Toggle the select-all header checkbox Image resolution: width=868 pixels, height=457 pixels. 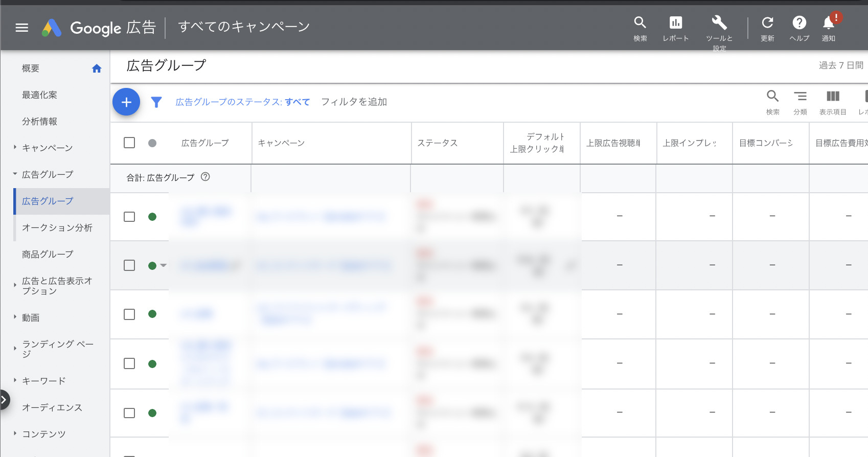pyautogui.click(x=129, y=143)
